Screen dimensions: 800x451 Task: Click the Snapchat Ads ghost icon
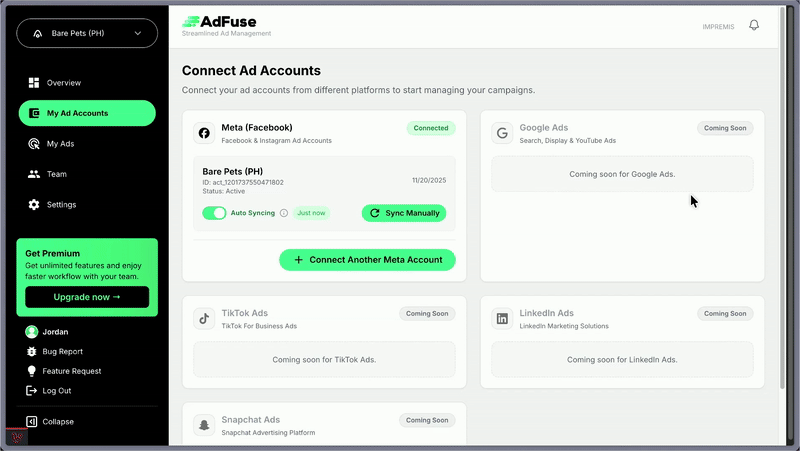(x=204, y=425)
